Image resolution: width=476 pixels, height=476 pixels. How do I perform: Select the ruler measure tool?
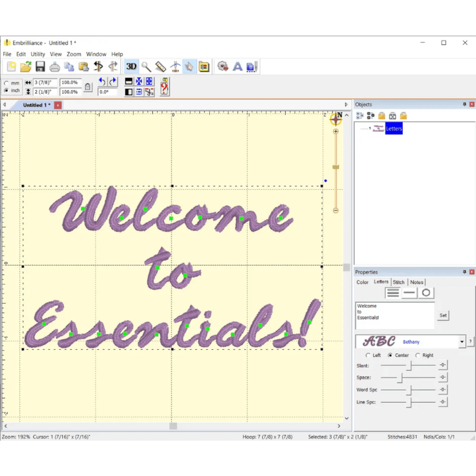coord(161,67)
